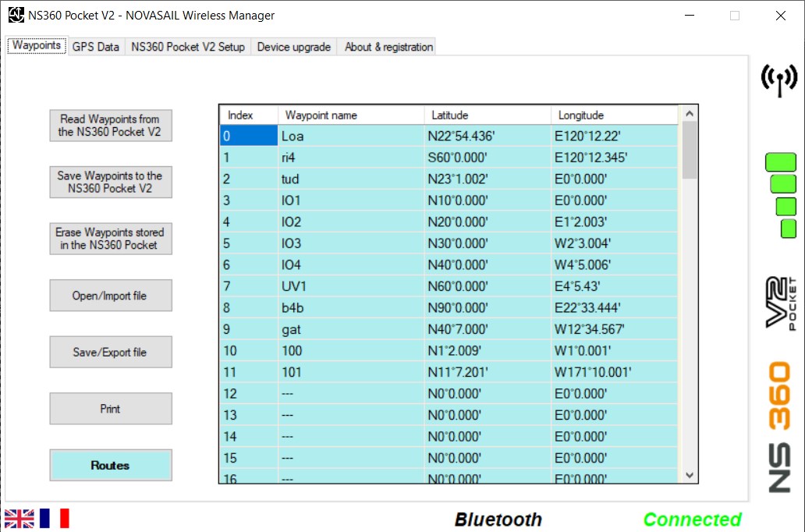The width and height of the screenshot is (805, 532).
Task: Select waypoint name cell 'gat'
Action: [x=351, y=329]
